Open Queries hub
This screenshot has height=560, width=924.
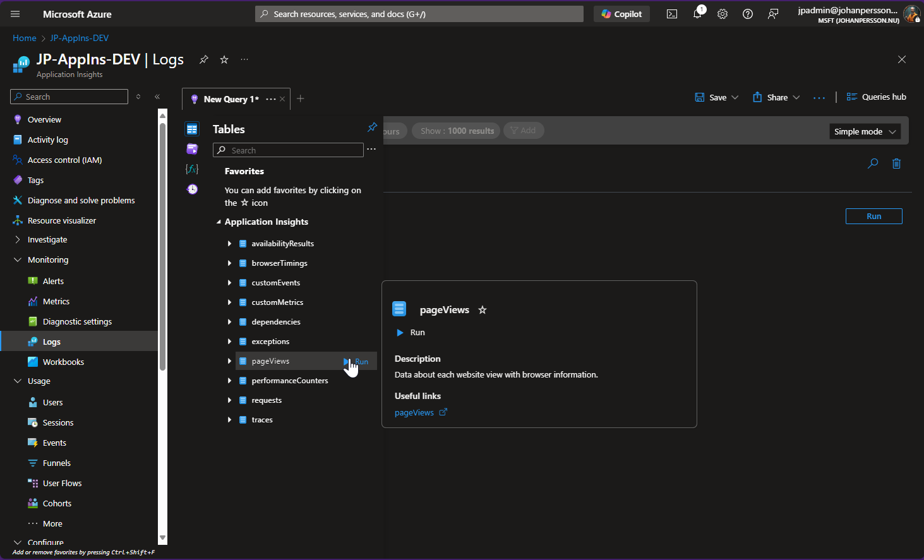pos(876,97)
